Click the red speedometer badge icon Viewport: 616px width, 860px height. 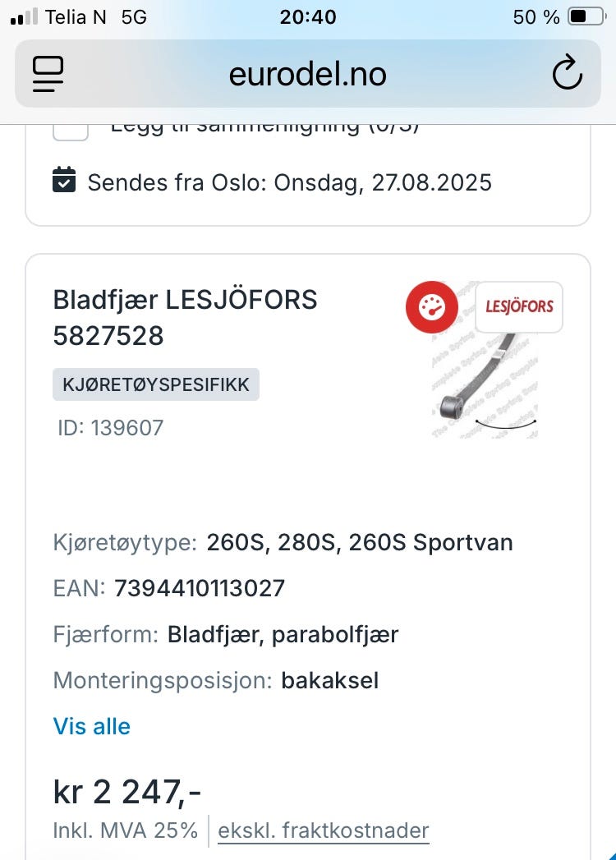pyautogui.click(x=431, y=307)
